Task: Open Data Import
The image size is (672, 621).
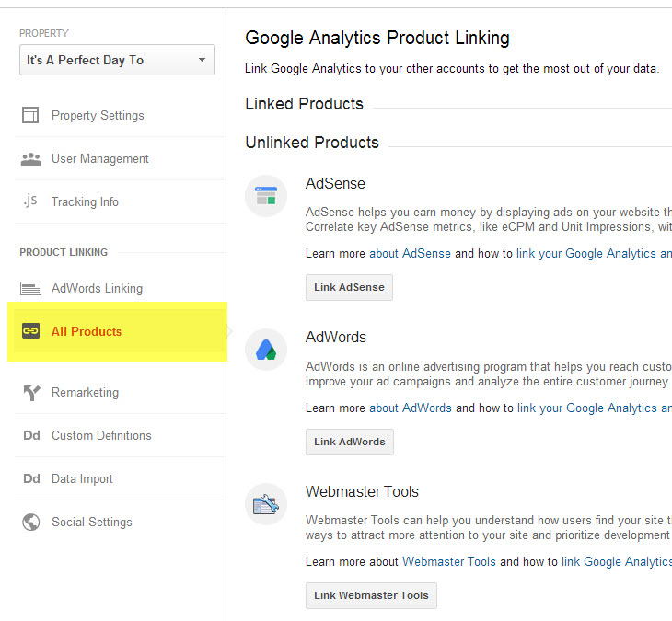Action: point(82,478)
